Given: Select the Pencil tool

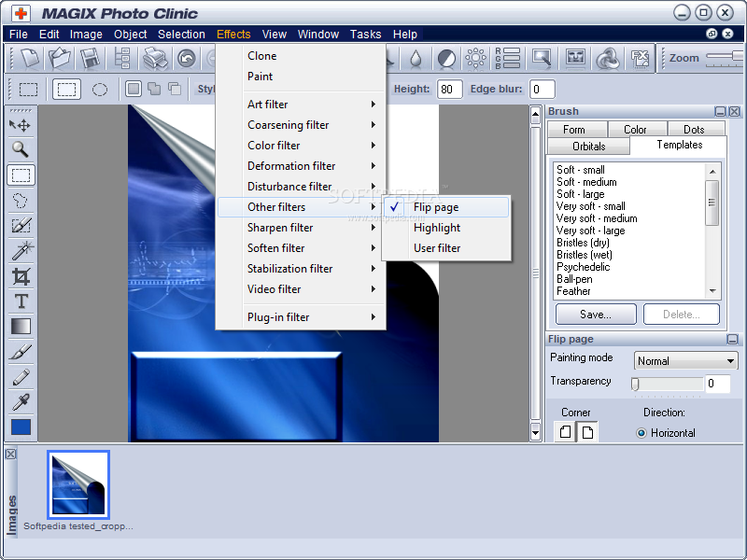Looking at the screenshot, I should [x=20, y=377].
